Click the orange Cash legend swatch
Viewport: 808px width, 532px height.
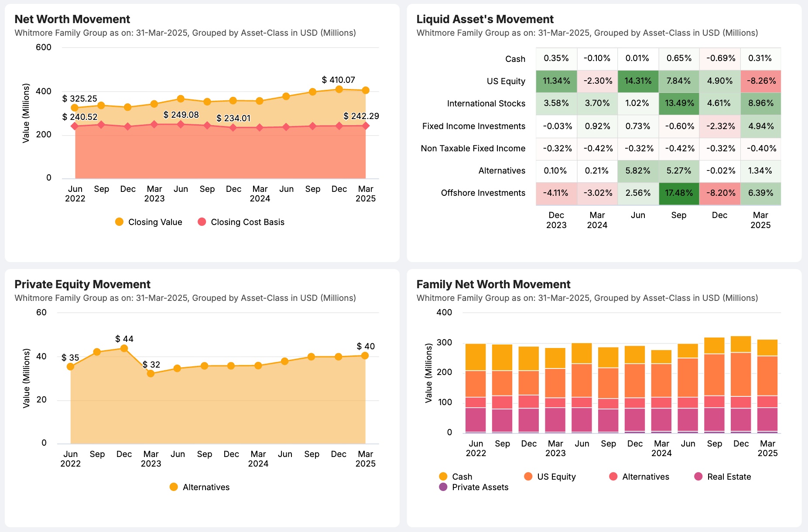tap(443, 477)
